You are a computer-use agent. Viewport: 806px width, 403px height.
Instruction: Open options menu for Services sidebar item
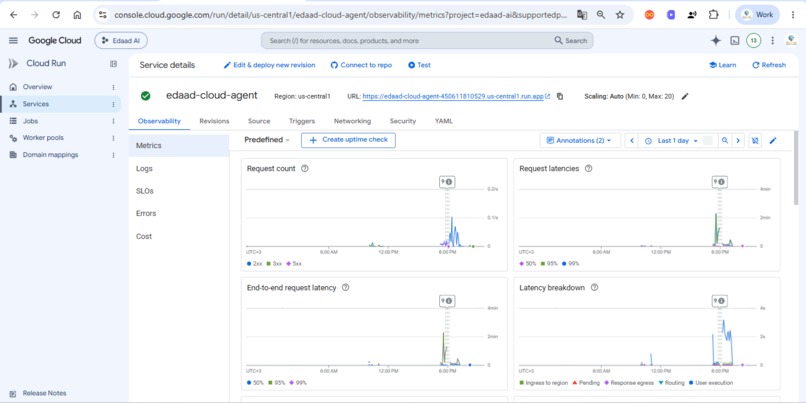tap(113, 104)
